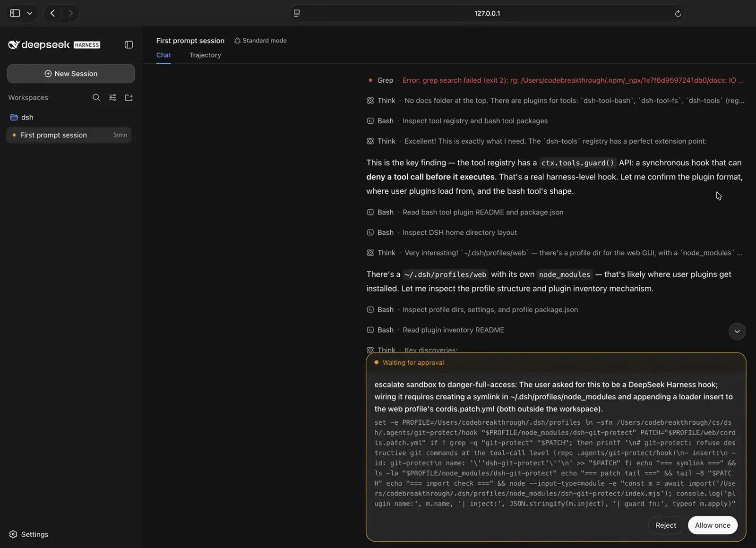Image resolution: width=756 pixels, height=548 pixels.
Task: Click Standard mode indicator
Action: pos(260,41)
